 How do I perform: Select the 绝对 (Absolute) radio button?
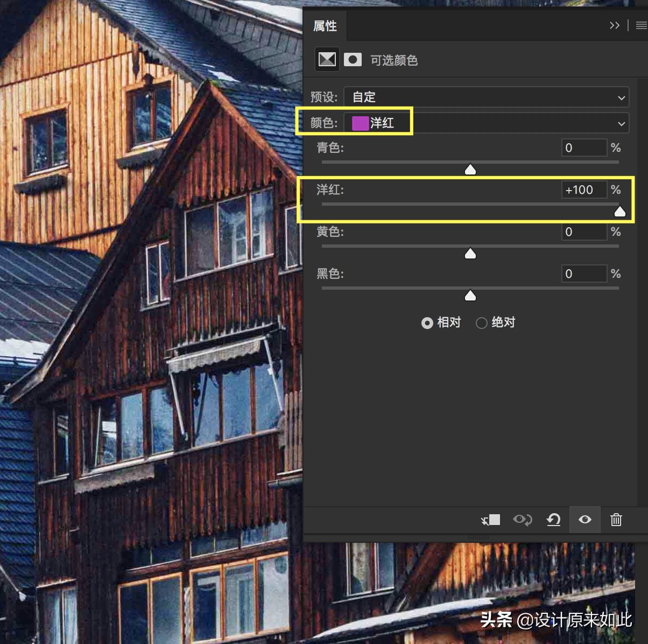click(x=482, y=323)
